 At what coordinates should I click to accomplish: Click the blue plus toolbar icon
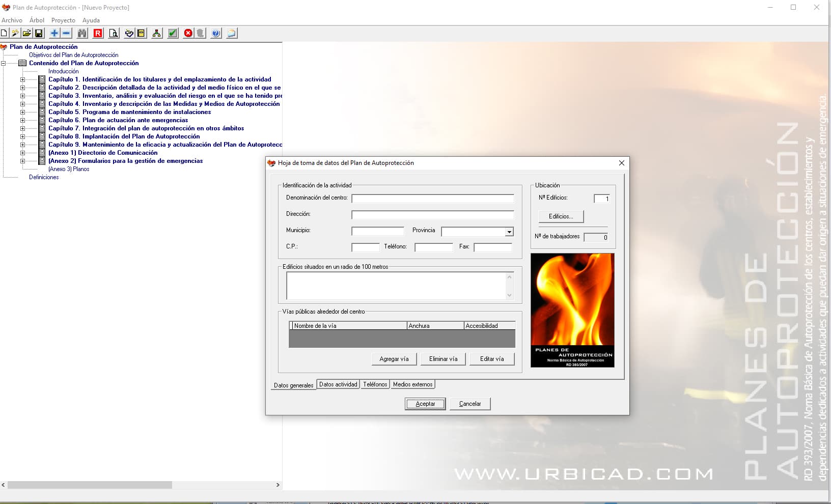click(54, 33)
